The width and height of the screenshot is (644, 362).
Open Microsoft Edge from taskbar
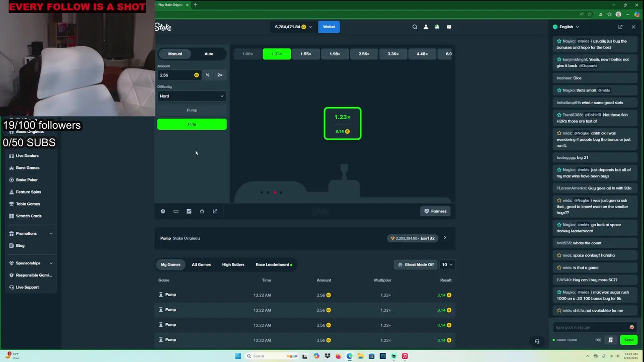pyautogui.click(x=349, y=356)
